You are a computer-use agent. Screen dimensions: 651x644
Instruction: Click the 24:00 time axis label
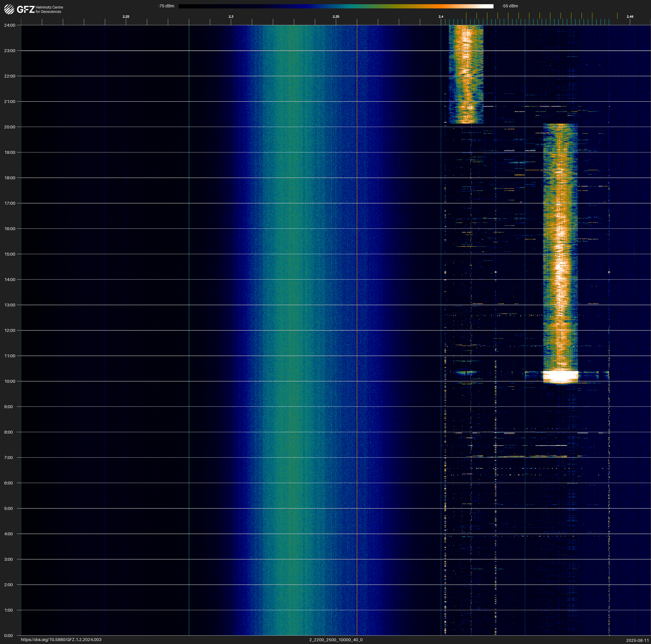click(x=10, y=25)
